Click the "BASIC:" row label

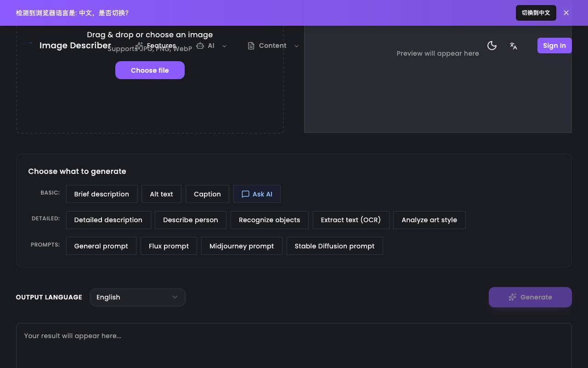50,193
